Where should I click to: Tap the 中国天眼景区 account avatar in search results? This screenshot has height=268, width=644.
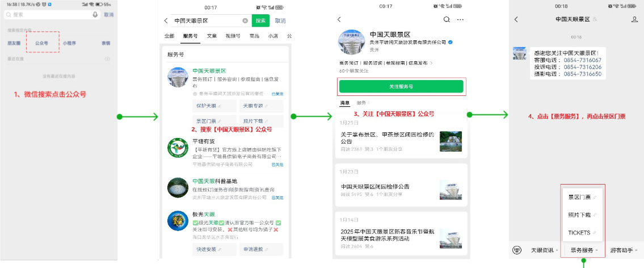tap(178, 77)
